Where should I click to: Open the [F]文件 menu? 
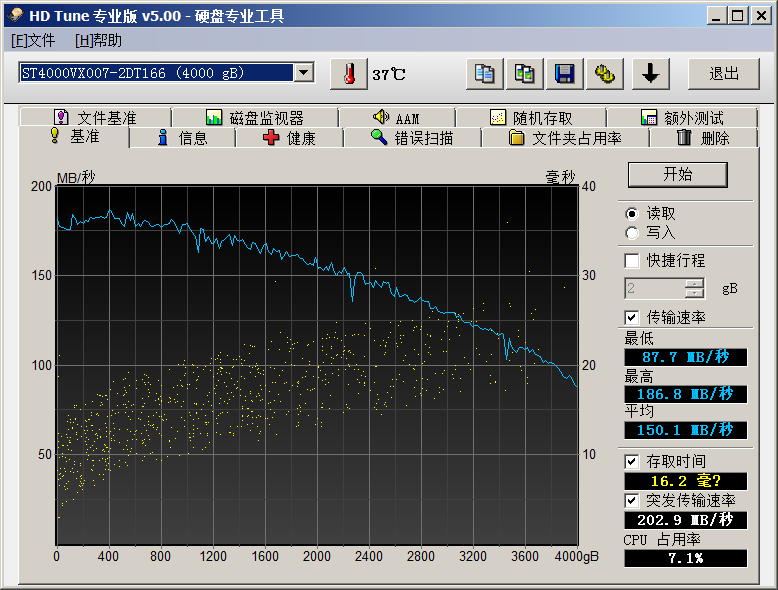[33, 40]
